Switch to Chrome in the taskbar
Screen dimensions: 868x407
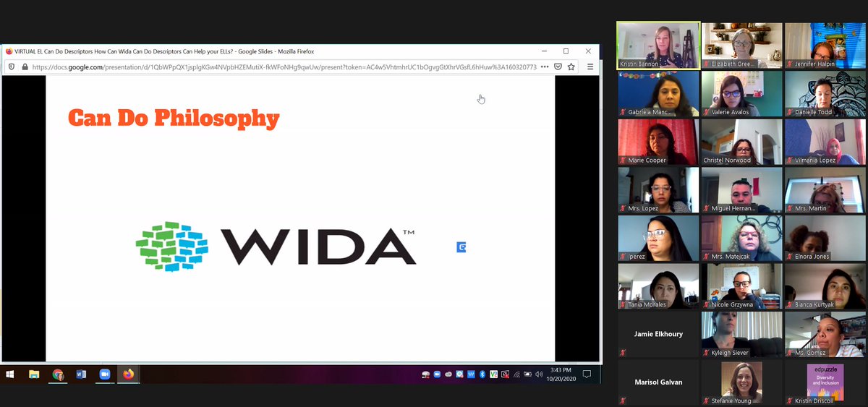click(58, 374)
